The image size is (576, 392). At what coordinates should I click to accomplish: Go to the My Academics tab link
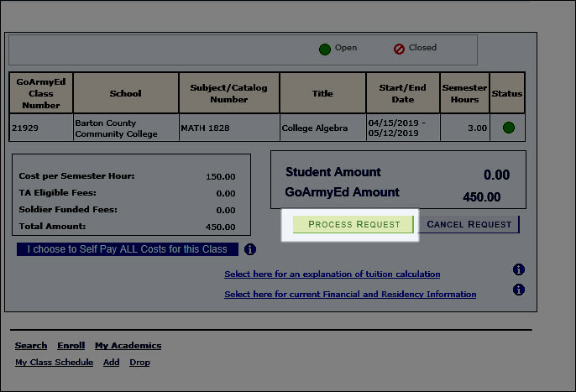[128, 345]
